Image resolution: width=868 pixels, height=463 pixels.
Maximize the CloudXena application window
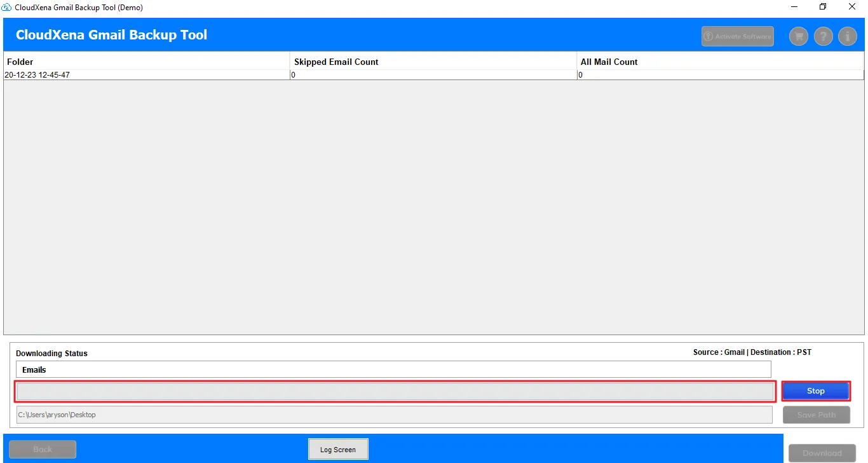click(x=823, y=7)
